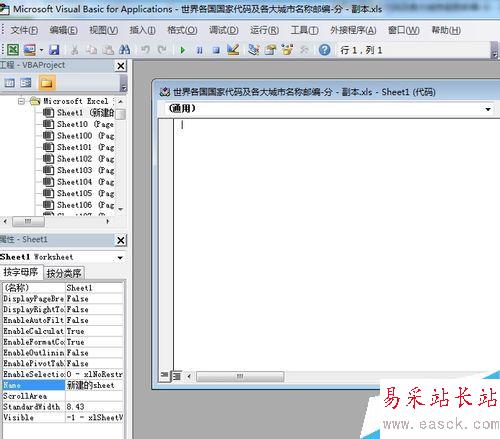The image size is (500, 439).
Task: Click the code window horizontal scrollbar thumb
Action: point(240,377)
